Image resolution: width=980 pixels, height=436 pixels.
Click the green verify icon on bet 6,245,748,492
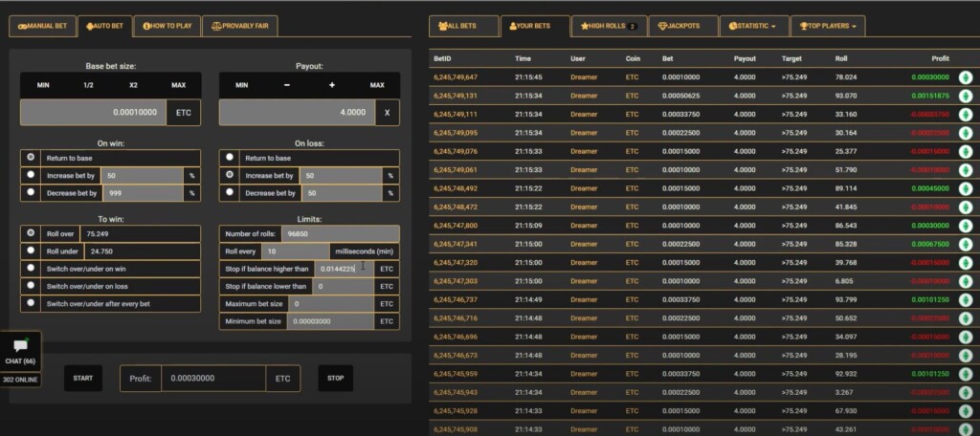pyautogui.click(x=966, y=188)
